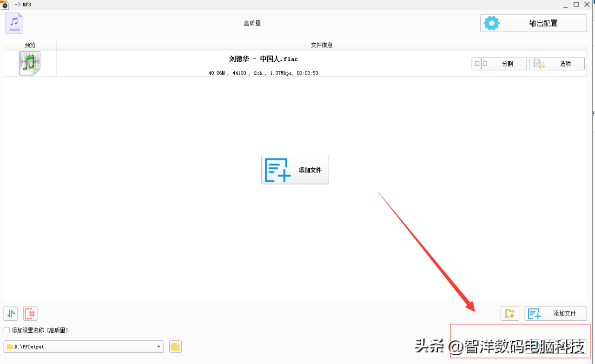Select the Audio mode icon top-left

[x=14, y=23]
